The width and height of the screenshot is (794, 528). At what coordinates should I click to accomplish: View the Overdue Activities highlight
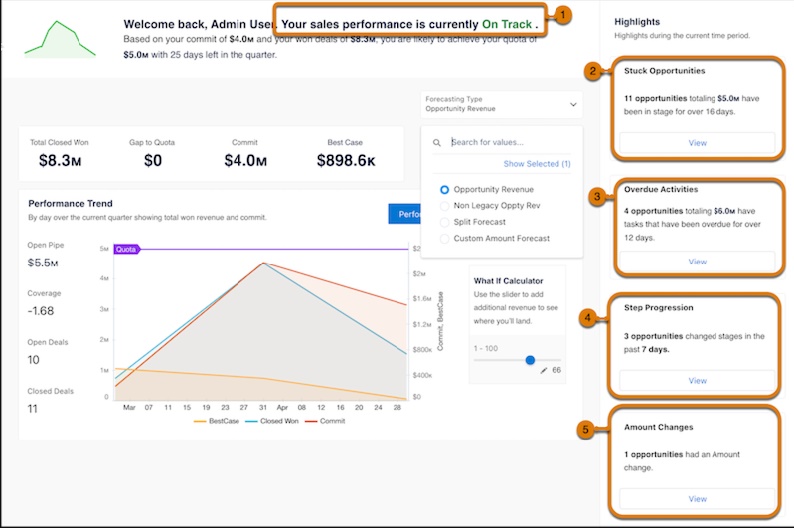[x=697, y=262]
